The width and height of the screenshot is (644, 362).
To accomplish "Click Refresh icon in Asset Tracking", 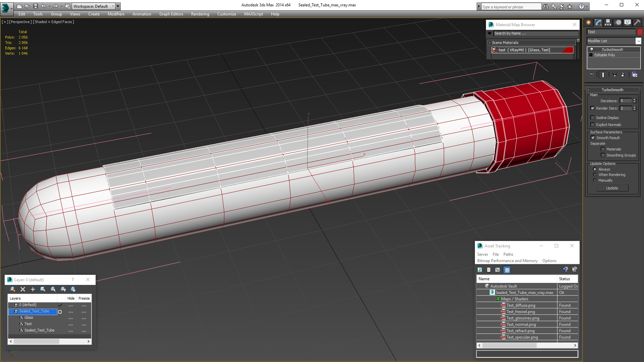I will click(480, 270).
